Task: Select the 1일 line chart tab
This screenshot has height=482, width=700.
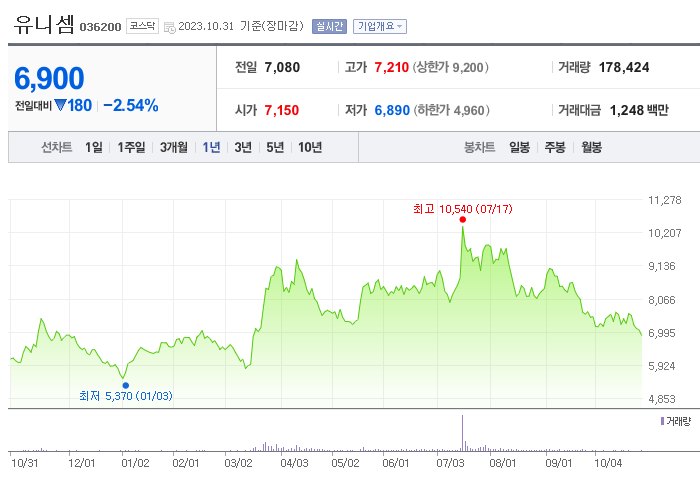Action: pyautogui.click(x=94, y=147)
